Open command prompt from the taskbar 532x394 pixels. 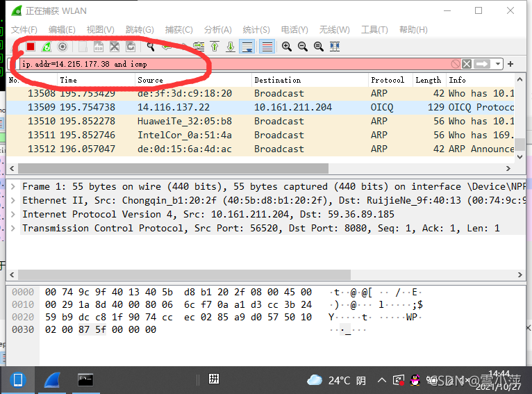[85, 380]
